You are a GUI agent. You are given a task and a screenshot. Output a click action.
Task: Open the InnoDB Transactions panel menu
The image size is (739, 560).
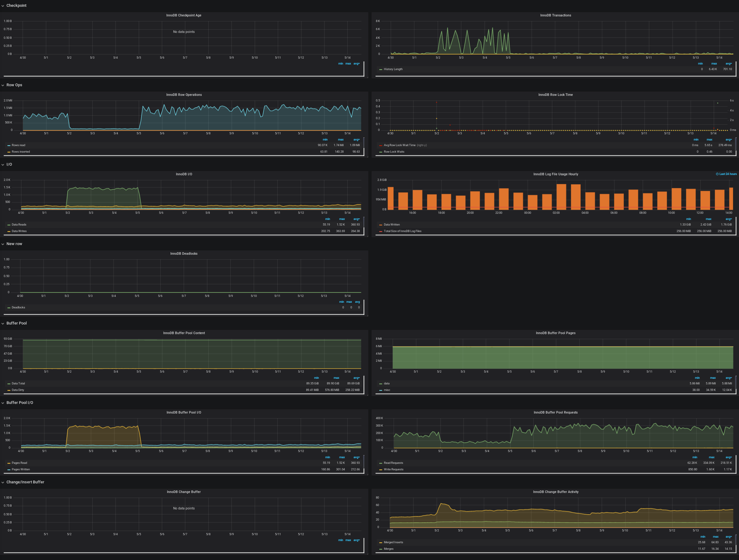coord(555,15)
